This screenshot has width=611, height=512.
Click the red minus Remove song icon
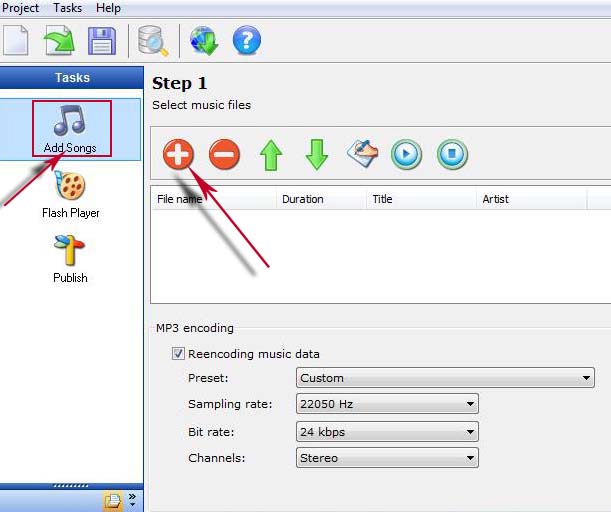coord(224,154)
